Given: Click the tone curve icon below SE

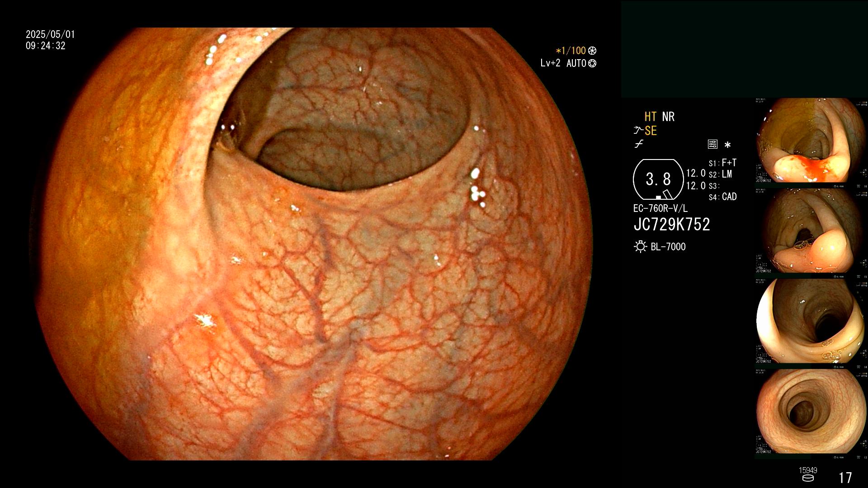Looking at the screenshot, I should tap(639, 144).
